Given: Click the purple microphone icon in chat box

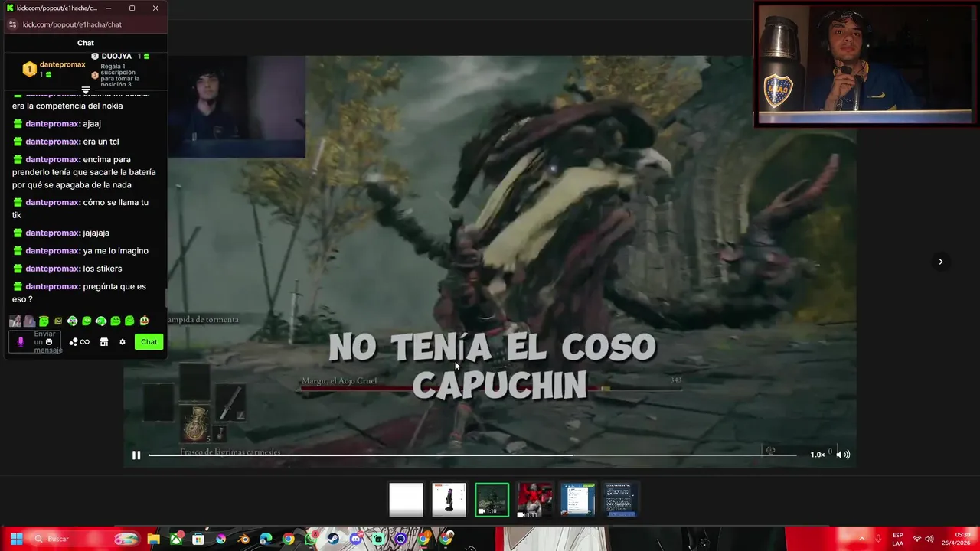Looking at the screenshot, I should [21, 342].
